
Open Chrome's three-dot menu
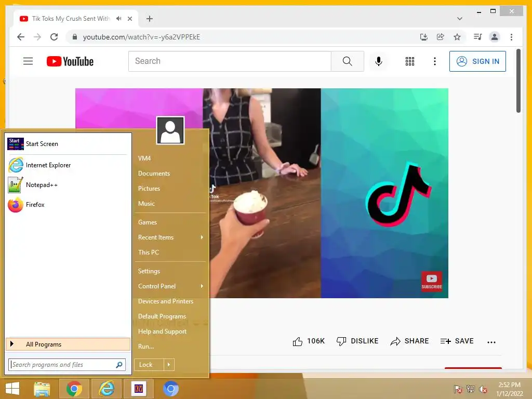point(511,37)
